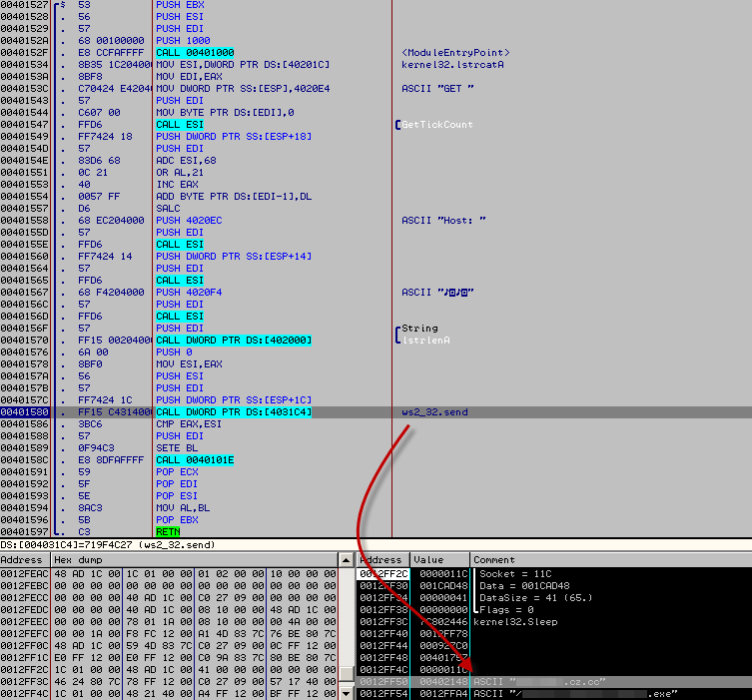
Task: Click the lstrlenA comment
Action: 425,341
